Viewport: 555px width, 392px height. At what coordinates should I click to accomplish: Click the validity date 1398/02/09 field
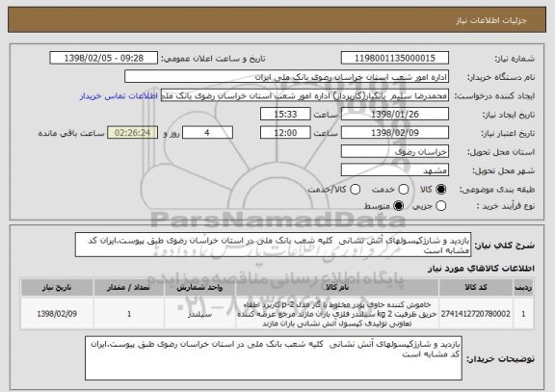(395, 133)
